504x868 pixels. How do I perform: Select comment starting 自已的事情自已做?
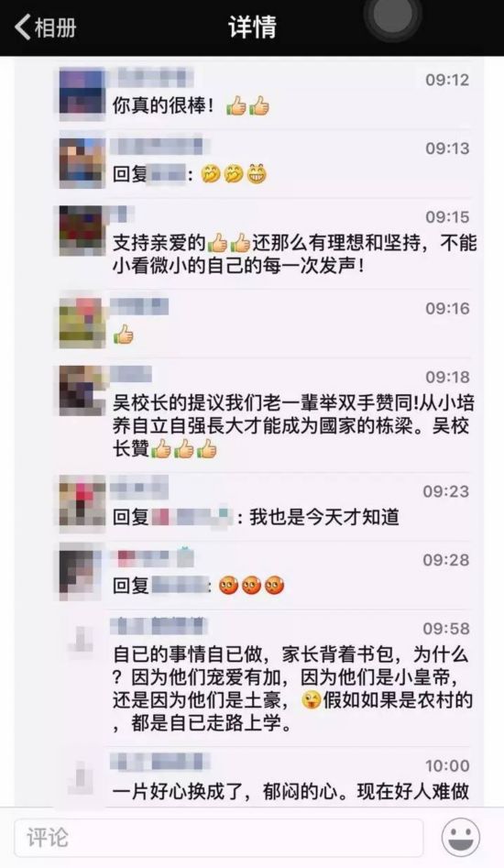[x=293, y=689]
